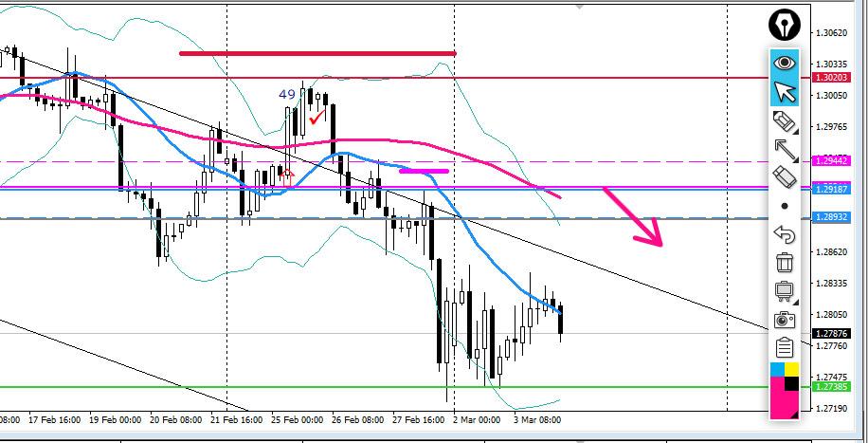Select the eraser tool
This screenshot has width=868, height=443.
tap(785, 177)
